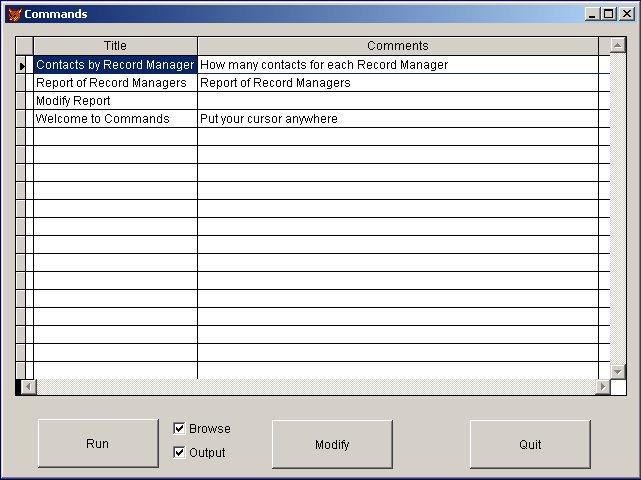
Task: Click the row selector beside Modify Report
Action: tap(21, 101)
